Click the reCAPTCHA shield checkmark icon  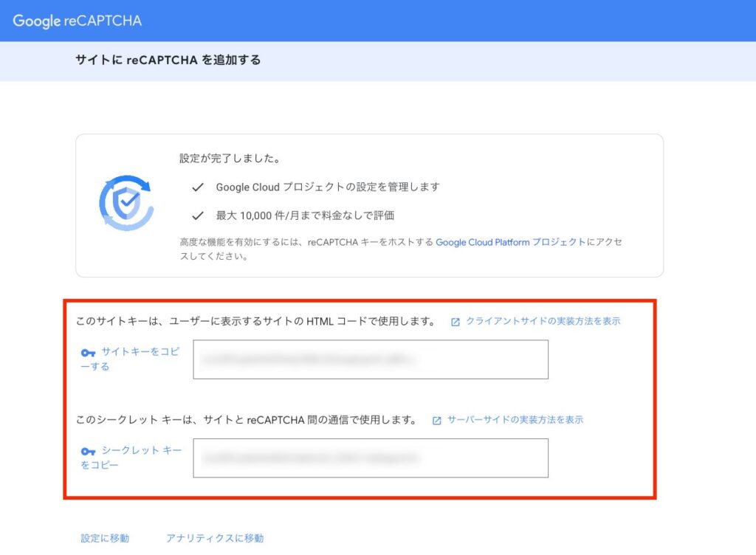coord(126,203)
